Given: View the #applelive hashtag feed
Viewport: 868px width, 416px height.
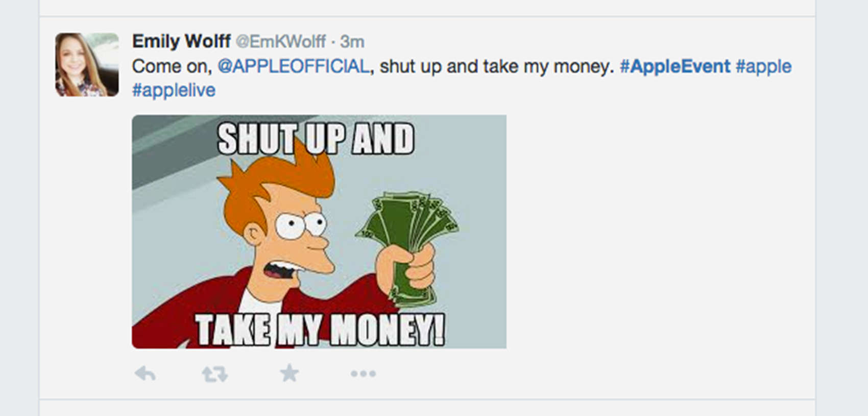Looking at the screenshot, I should 174,90.
